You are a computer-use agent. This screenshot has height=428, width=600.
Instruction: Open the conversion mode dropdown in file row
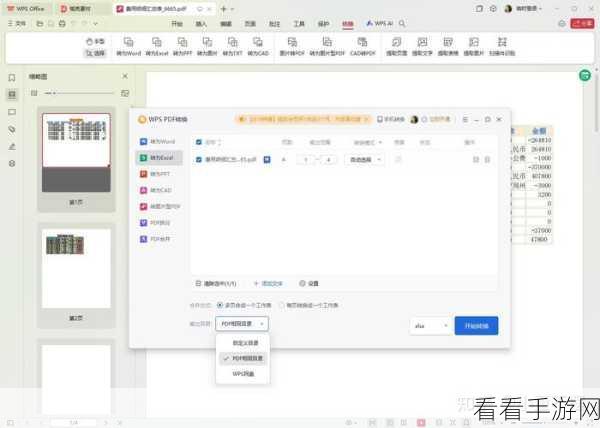click(364, 159)
